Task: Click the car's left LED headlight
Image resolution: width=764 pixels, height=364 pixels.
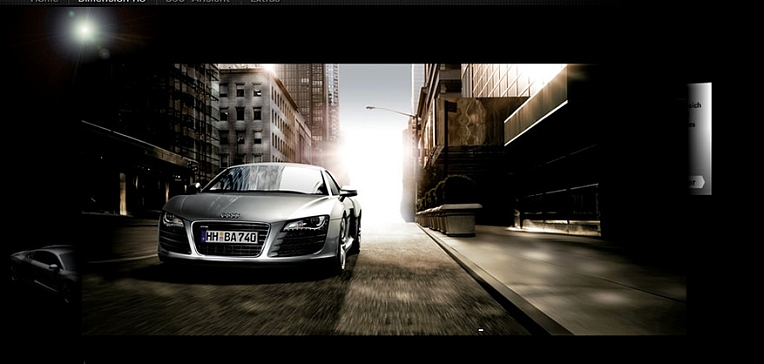Action: 173,220
